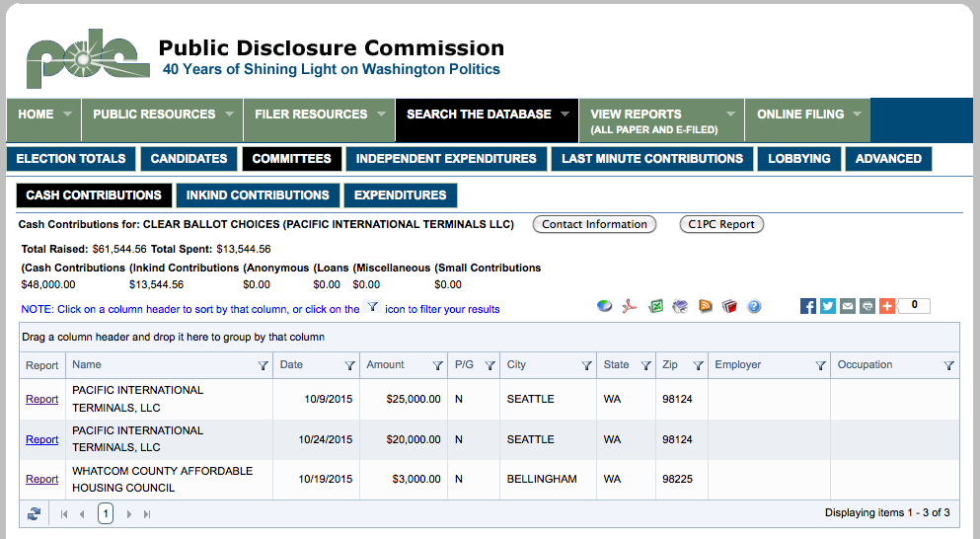This screenshot has height=539, width=980.
Task: Share page on Facebook
Action: pyautogui.click(x=808, y=306)
